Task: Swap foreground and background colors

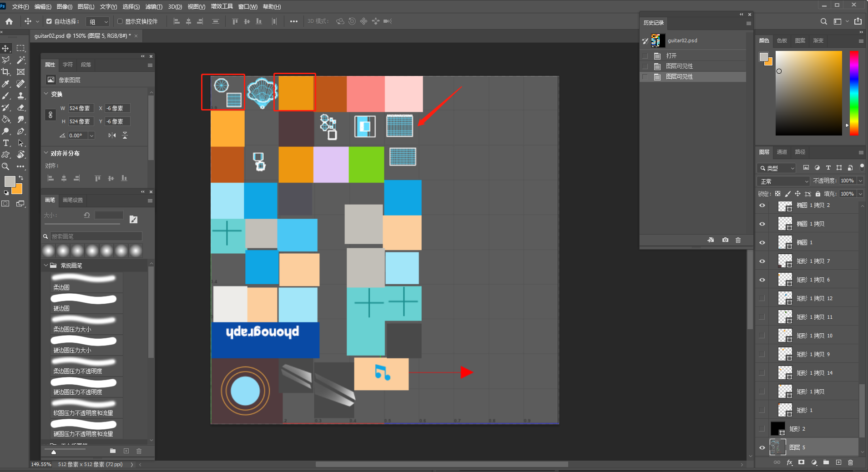Action: pyautogui.click(x=21, y=178)
